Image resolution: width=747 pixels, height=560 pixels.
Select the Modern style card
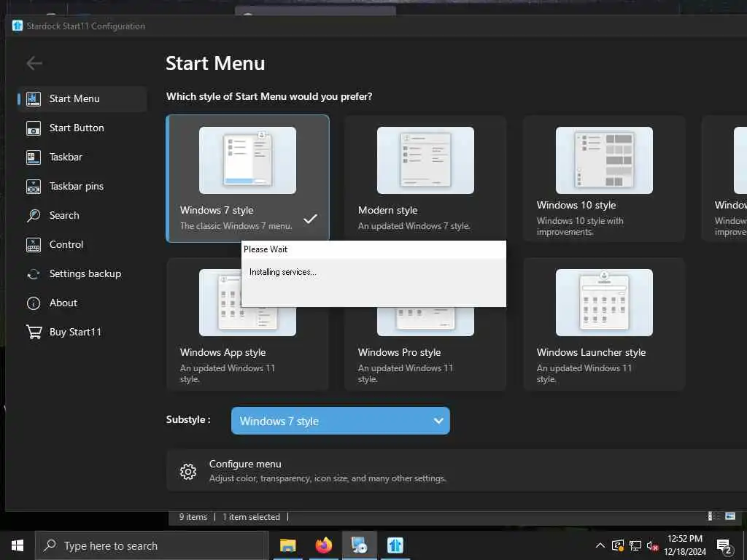tap(425, 178)
